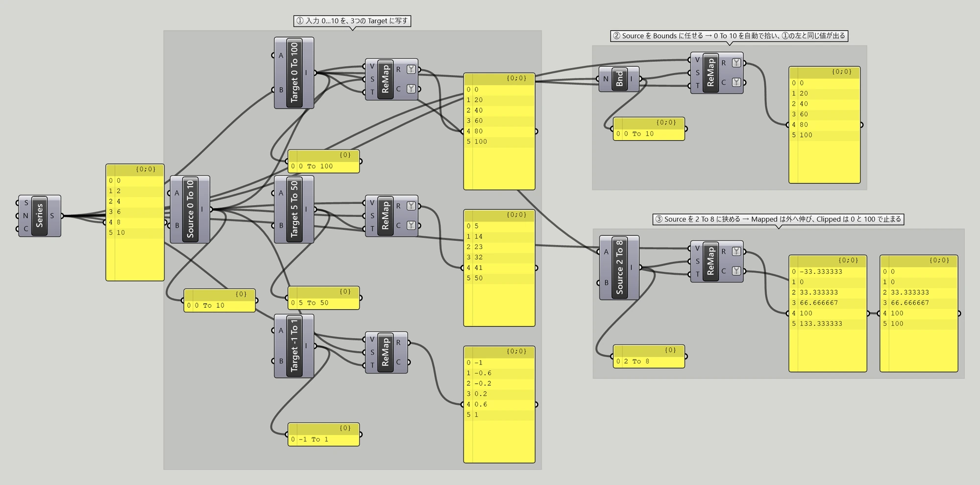This screenshot has width=980, height=485.
Task: Select the Source 2 To 8 component
Action: [x=619, y=267]
